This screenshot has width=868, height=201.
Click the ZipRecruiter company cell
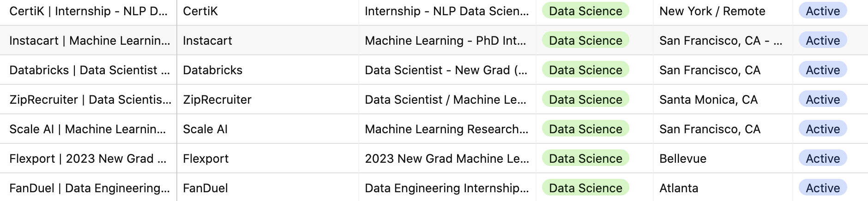click(268, 100)
